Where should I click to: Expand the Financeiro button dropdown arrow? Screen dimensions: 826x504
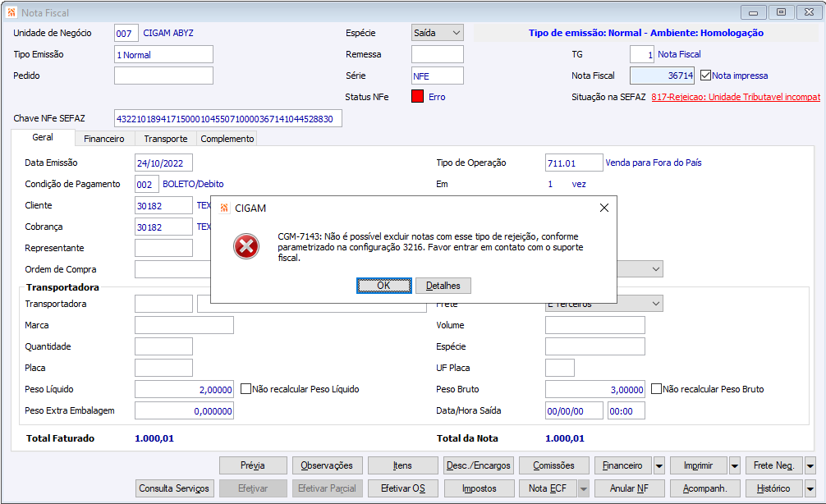pyautogui.click(x=659, y=465)
